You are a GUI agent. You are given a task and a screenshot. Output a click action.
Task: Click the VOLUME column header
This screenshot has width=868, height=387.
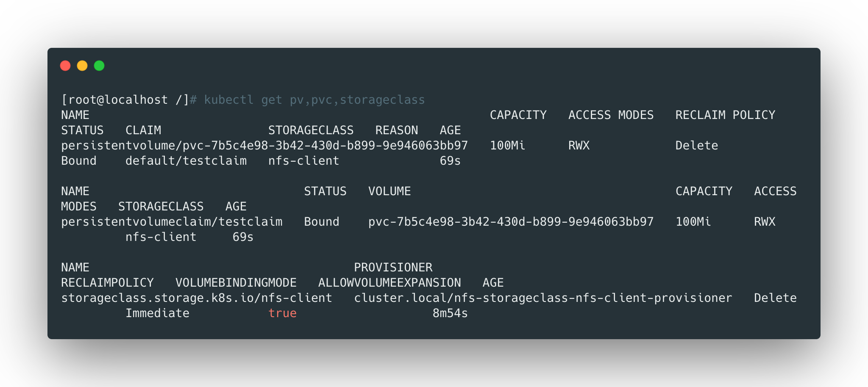click(x=389, y=191)
